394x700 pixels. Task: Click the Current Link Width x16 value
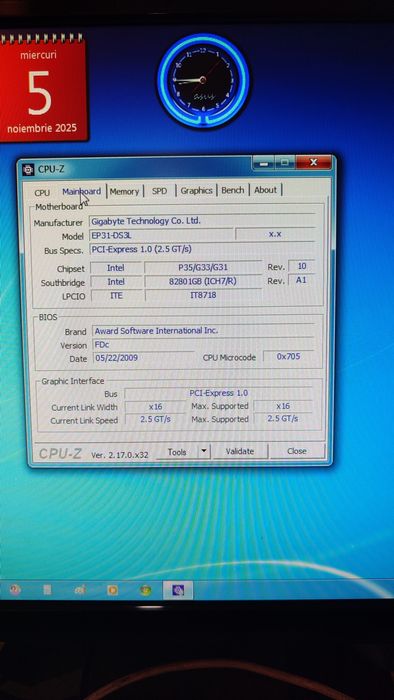pos(155,407)
